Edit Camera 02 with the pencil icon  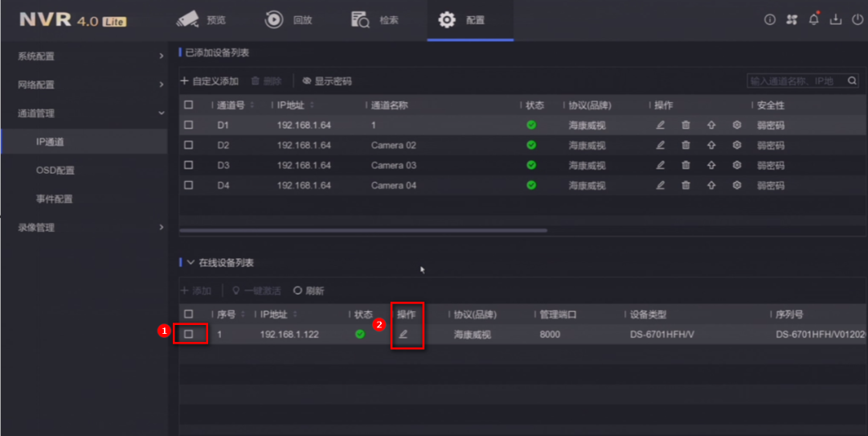[x=660, y=145]
